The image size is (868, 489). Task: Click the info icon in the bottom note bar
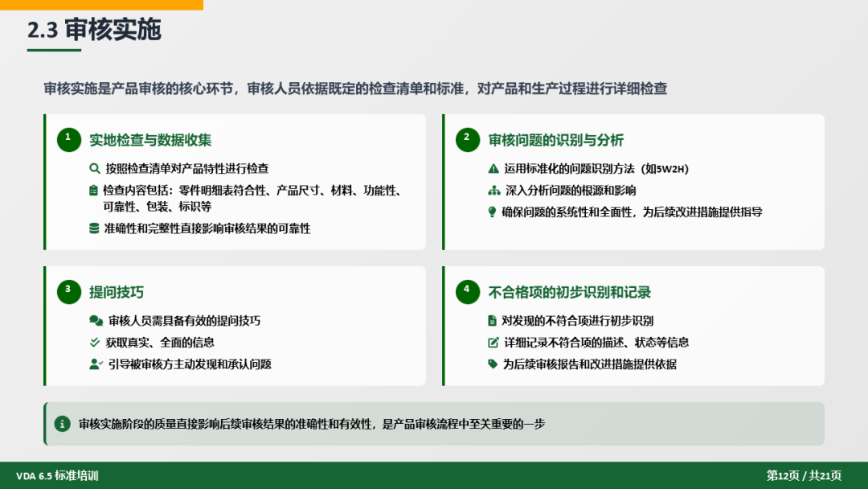click(62, 424)
